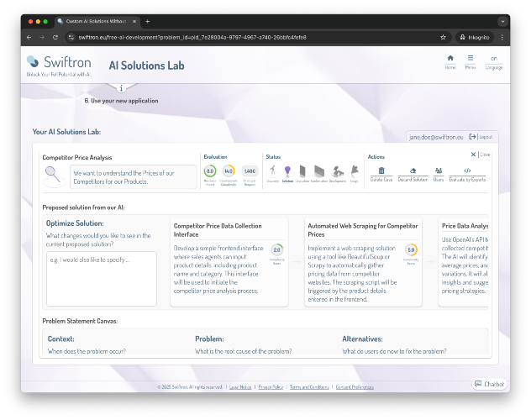Viewport: 531px width, 420px height.
Task: Open the Users action icon
Action: (x=439, y=171)
